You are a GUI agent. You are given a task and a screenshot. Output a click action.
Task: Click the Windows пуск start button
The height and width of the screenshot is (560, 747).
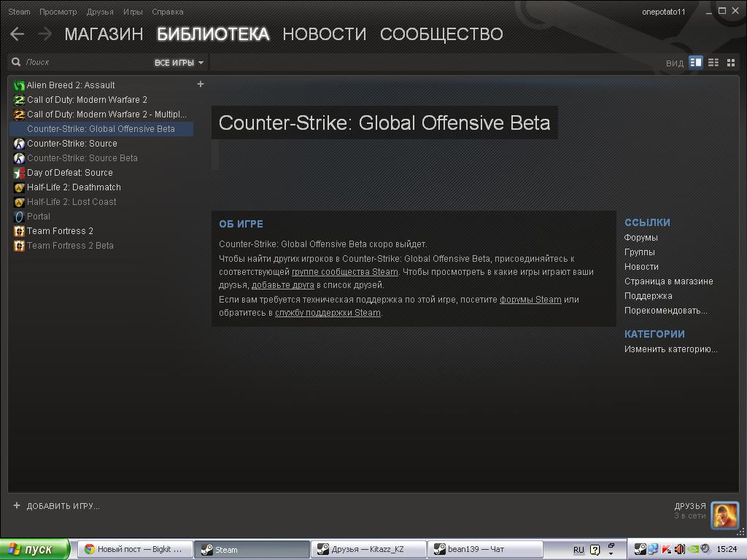[x=35, y=549]
